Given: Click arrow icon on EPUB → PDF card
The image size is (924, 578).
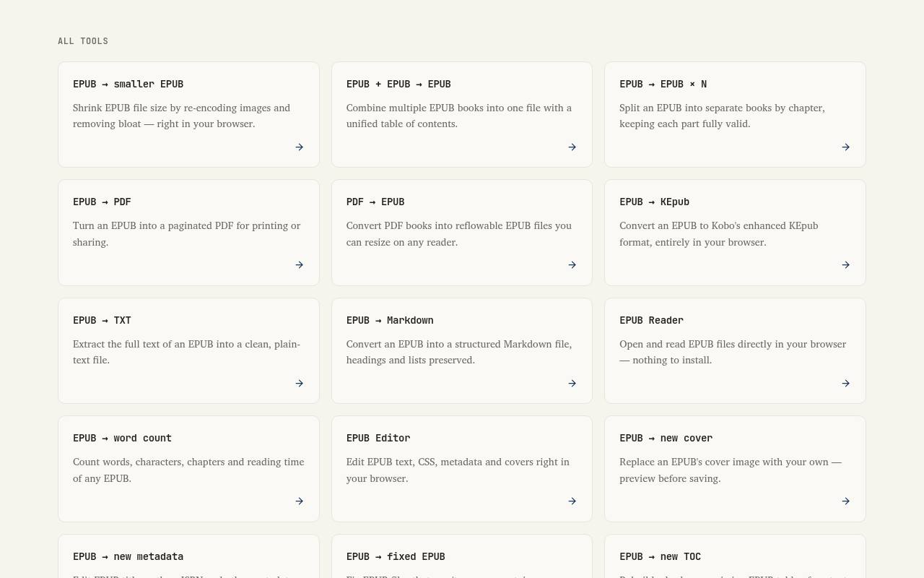Looking at the screenshot, I should [x=299, y=264].
